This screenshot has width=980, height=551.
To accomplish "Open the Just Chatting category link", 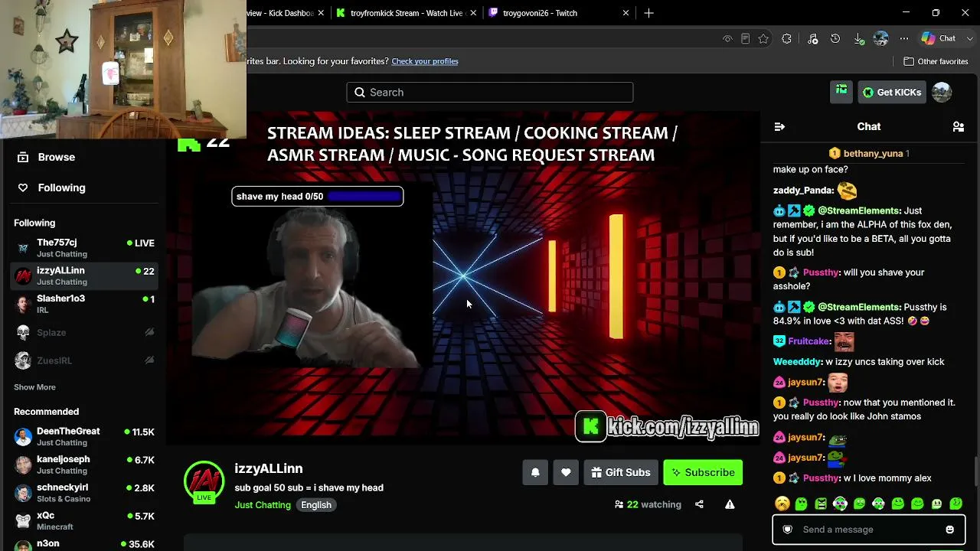I will click(x=263, y=505).
